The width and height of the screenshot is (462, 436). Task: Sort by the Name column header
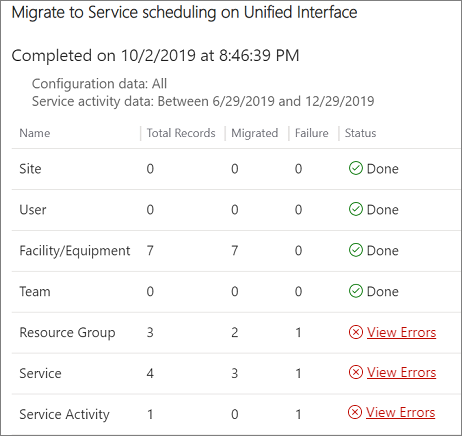(x=35, y=133)
